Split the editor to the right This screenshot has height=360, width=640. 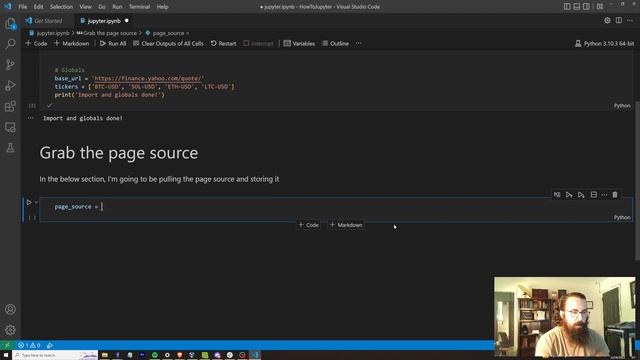(x=619, y=20)
